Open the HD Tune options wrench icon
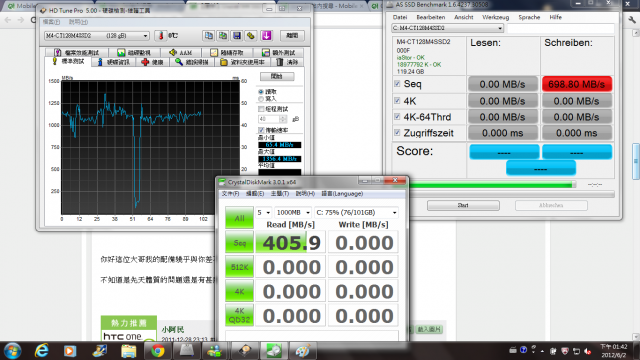640x360 pixels. click(251, 36)
